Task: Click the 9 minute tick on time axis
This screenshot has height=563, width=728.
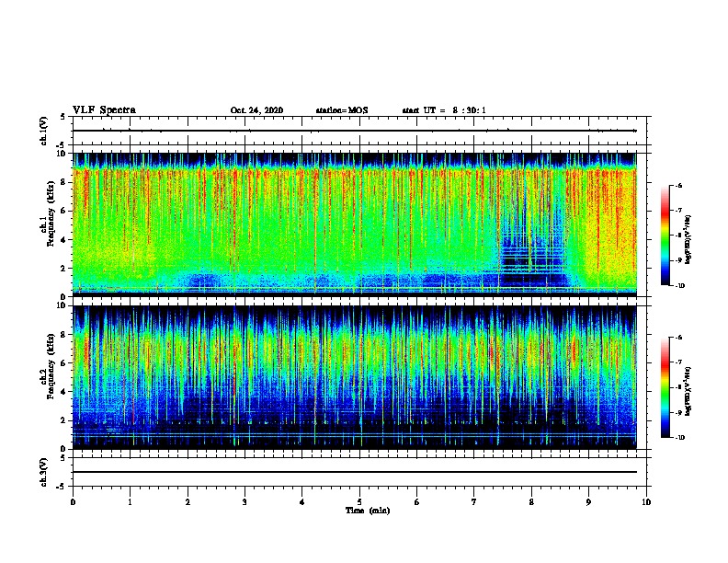Action: point(588,502)
